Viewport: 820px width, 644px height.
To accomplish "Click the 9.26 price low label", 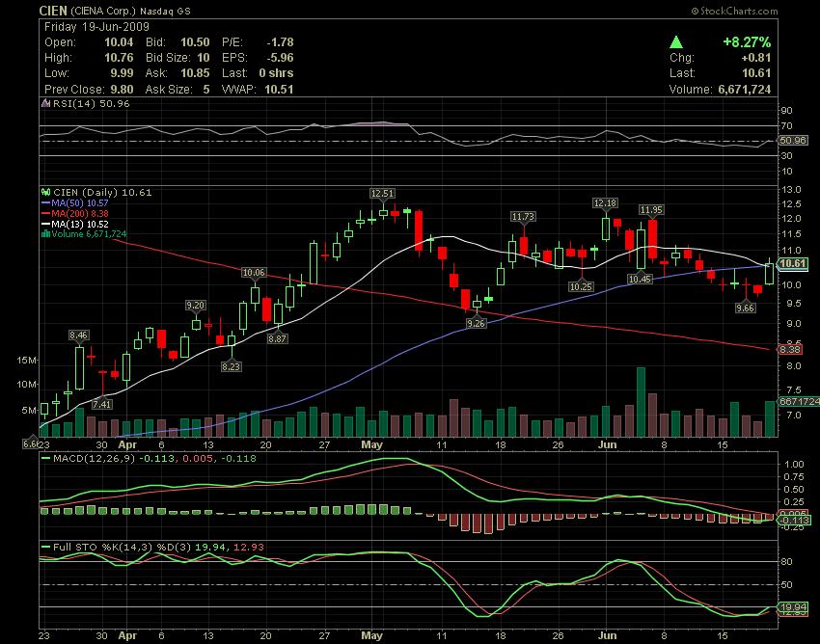I will pos(476,324).
